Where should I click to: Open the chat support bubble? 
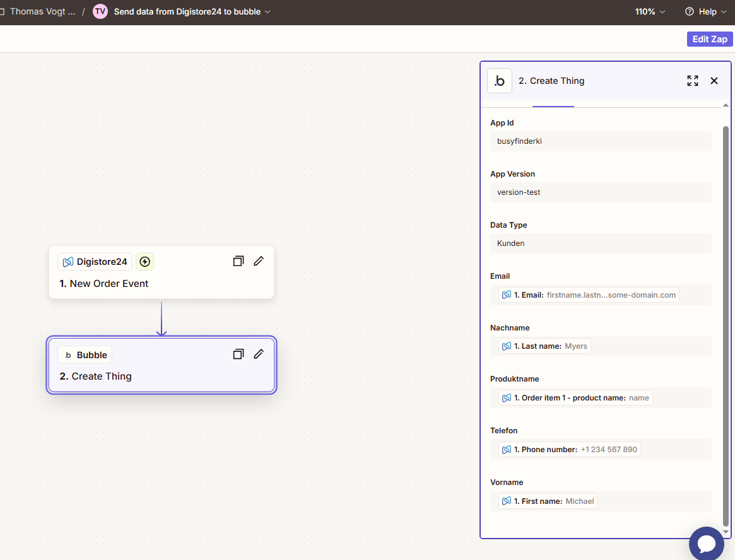pos(707,544)
